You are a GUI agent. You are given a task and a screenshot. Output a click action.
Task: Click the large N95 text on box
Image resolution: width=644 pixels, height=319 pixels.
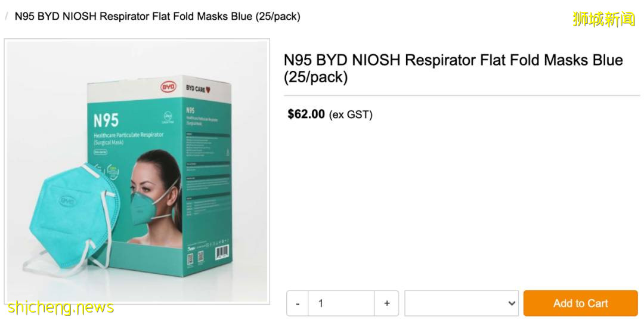pos(106,120)
